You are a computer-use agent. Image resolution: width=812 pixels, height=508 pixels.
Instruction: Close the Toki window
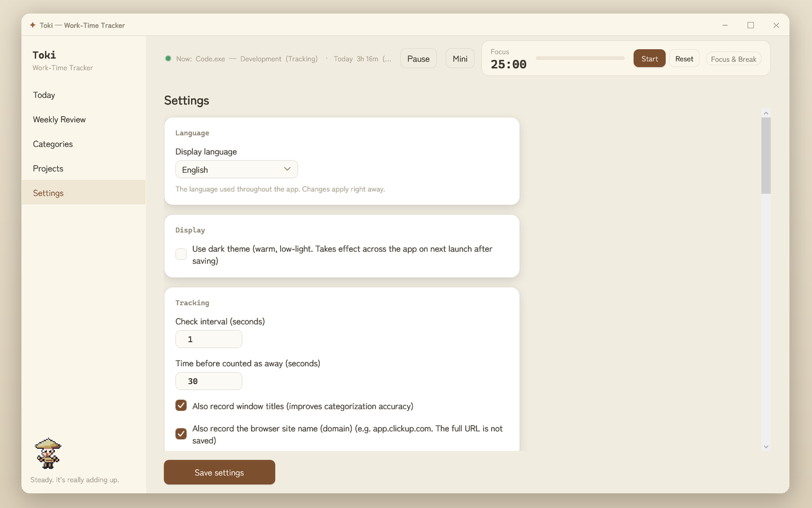(x=776, y=25)
